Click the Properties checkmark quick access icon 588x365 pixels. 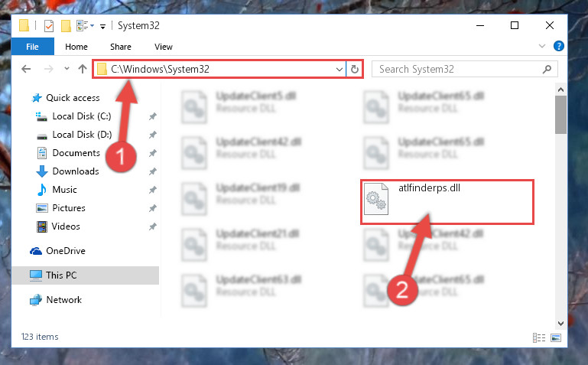click(x=49, y=26)
